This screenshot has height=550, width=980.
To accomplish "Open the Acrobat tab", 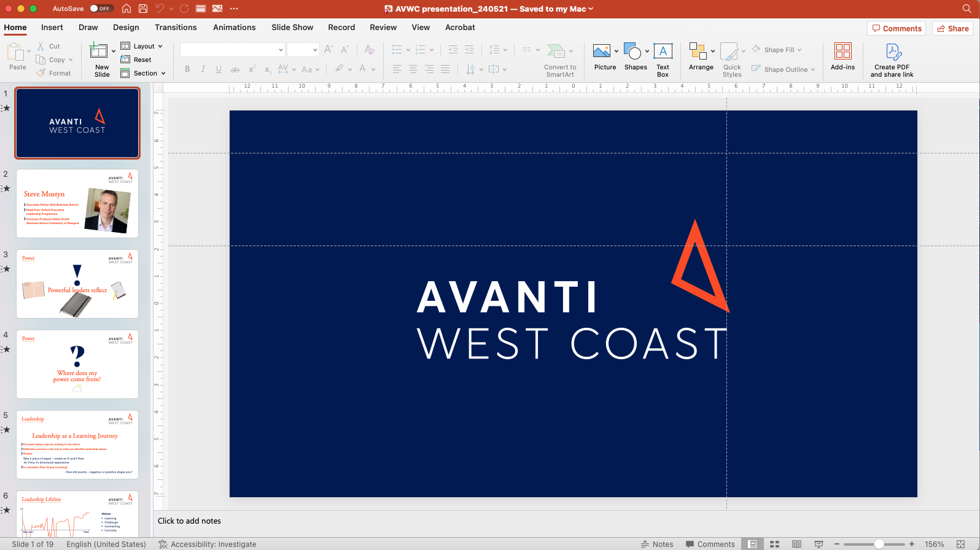I will (460, 28).
